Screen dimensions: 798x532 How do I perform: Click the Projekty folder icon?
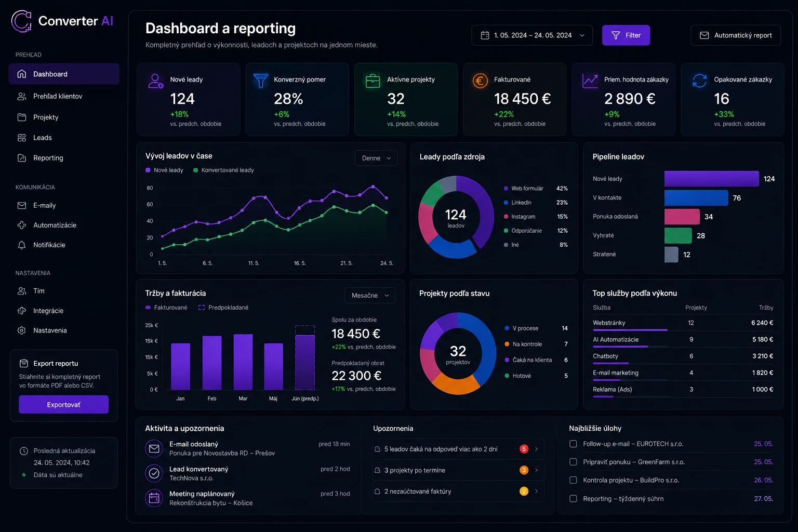pyautogui.click(x=22, y=117)
